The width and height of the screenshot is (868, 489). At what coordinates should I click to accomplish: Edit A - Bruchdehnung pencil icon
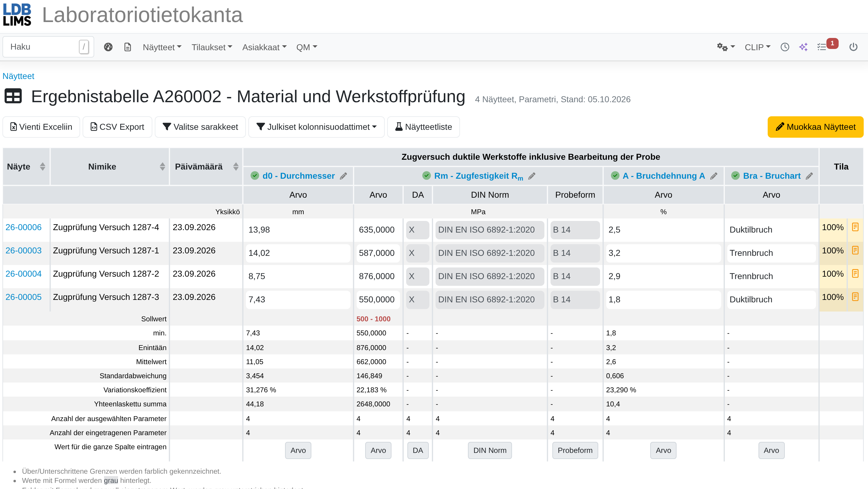pyautogui.click(x=714, y=176)
